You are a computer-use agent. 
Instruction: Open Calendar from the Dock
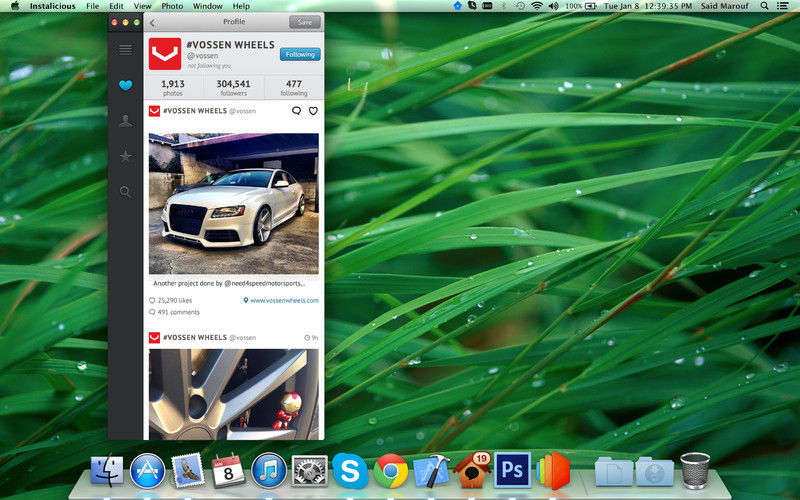click(x=228, y=470)
